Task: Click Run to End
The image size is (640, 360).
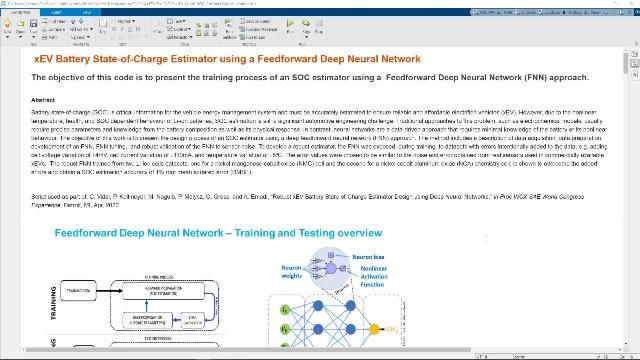Action: pos(253,37)
